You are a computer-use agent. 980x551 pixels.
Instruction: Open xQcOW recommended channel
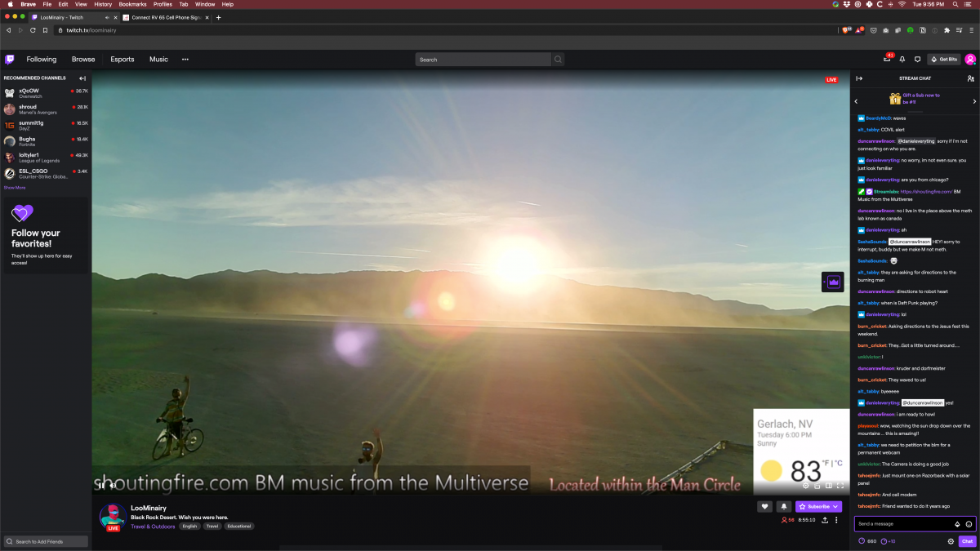point(46,93)
